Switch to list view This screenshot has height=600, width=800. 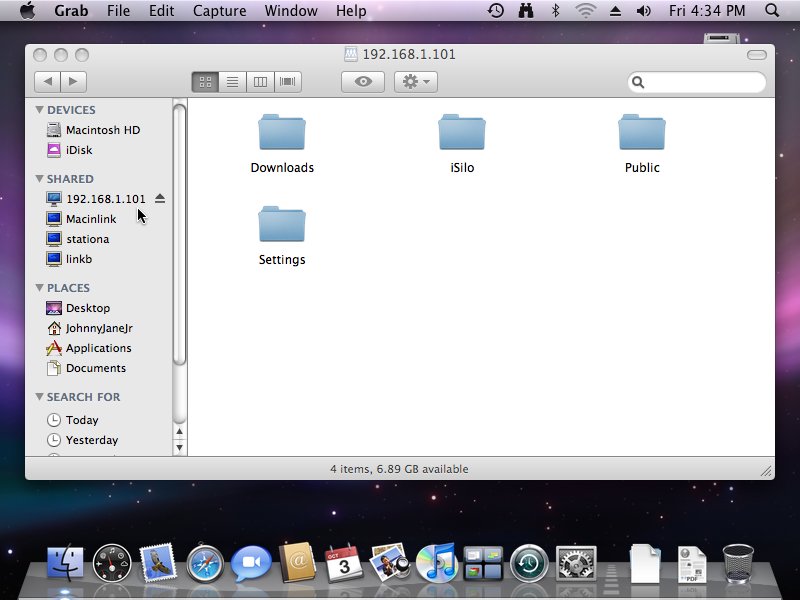click(x=233, y=82)
